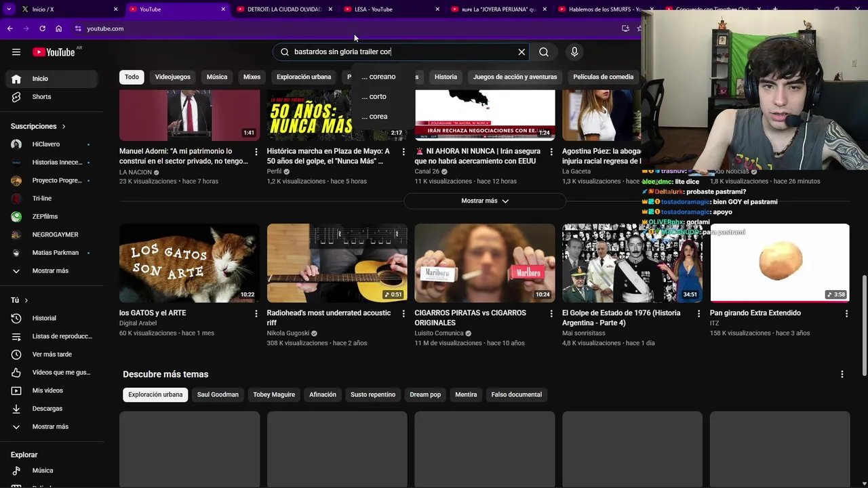This screenshot has height=488, width=868.
Task: Open Mis videos in the sidebar
Action: 52,390
